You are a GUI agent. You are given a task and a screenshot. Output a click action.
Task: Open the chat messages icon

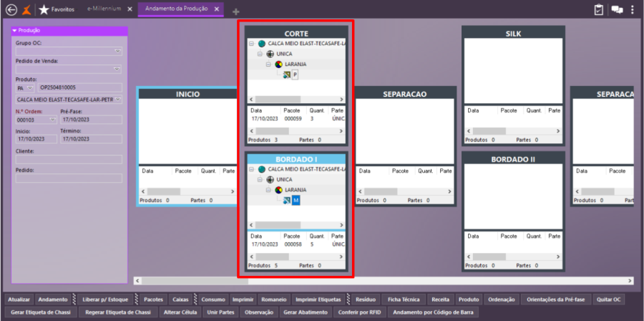click(x=617, y=9)
